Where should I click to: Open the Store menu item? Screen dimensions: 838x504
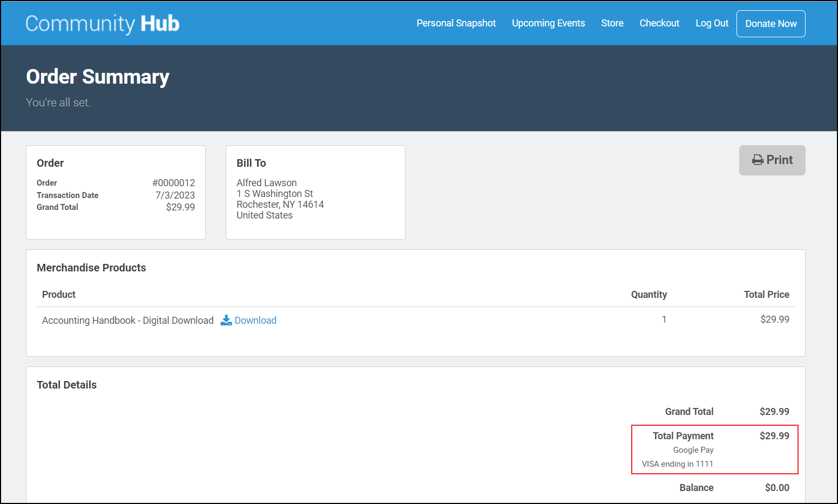pos(612,23)
